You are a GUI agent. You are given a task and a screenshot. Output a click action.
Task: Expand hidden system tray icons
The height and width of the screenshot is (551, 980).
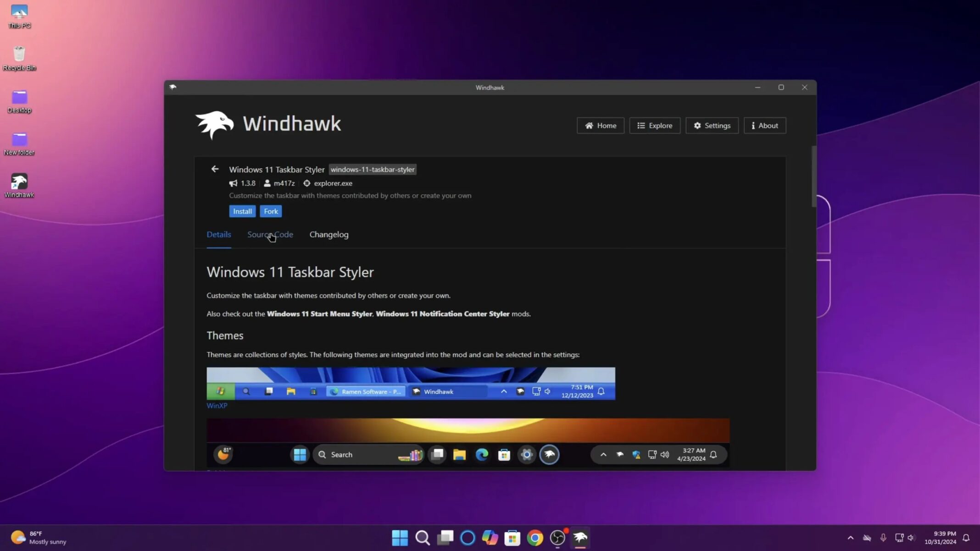pyautogui.click(x=851, y=537)
